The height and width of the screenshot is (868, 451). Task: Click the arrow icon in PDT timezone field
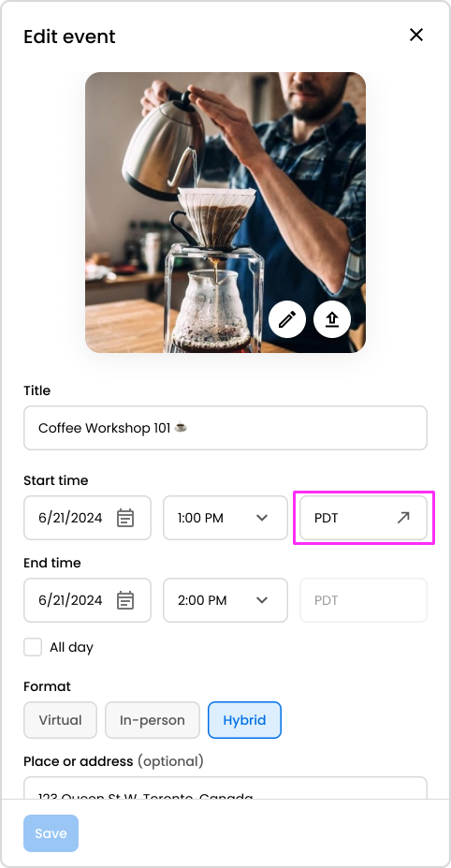[x=403, y=518]
